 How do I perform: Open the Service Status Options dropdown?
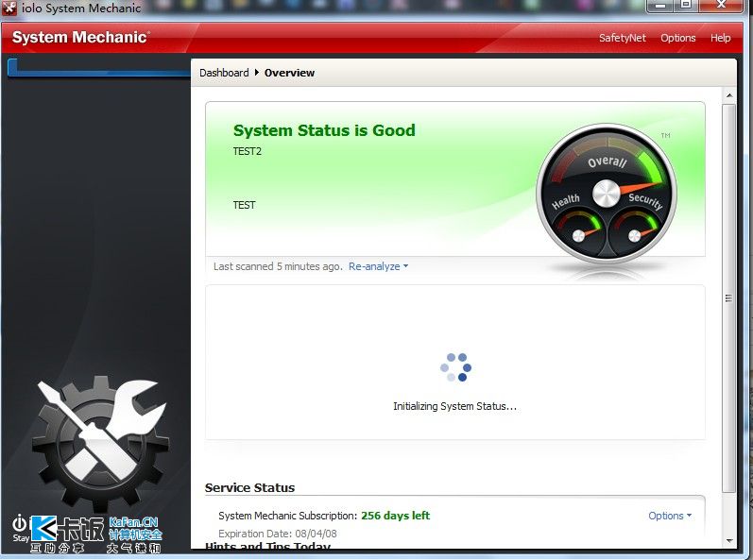pos(670,516)
